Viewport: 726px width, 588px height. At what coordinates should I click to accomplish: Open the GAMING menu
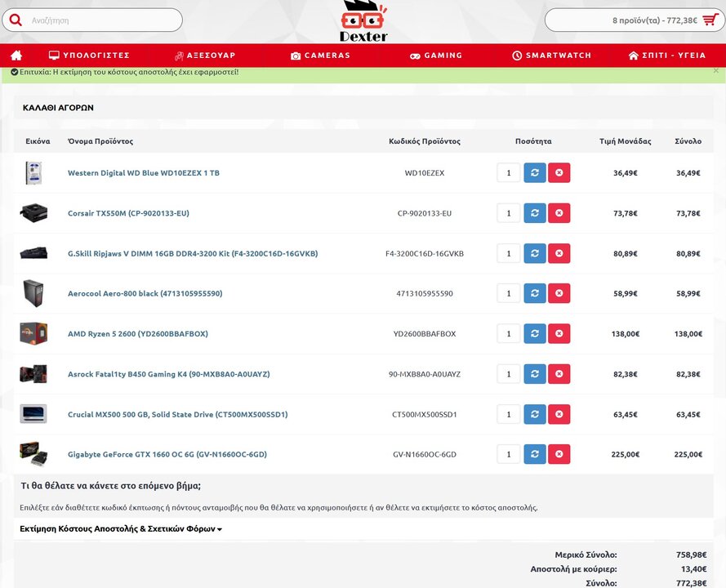pos(436,56)
